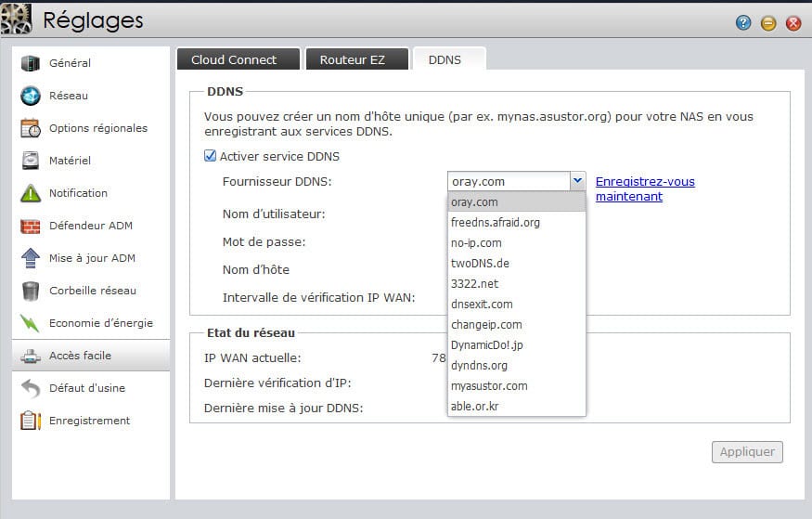
Task: Select DynamicDo!.jp from the list
Action: [516, 345]
